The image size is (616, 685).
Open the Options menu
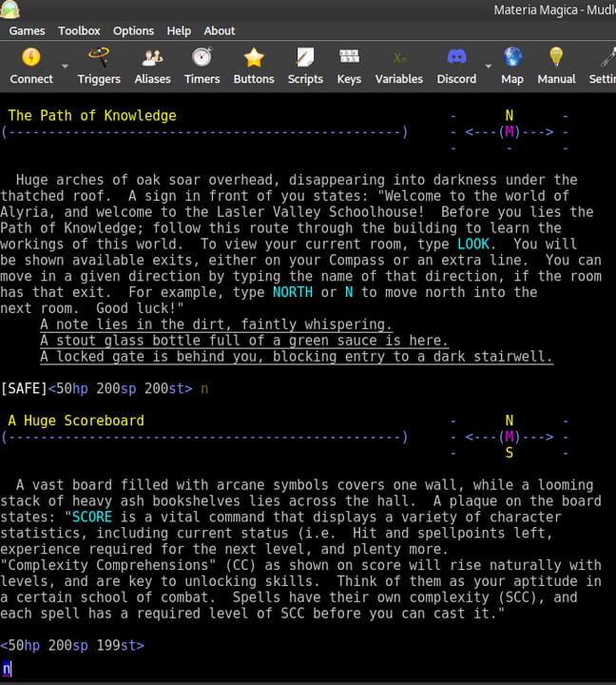(x=133, y=31)
